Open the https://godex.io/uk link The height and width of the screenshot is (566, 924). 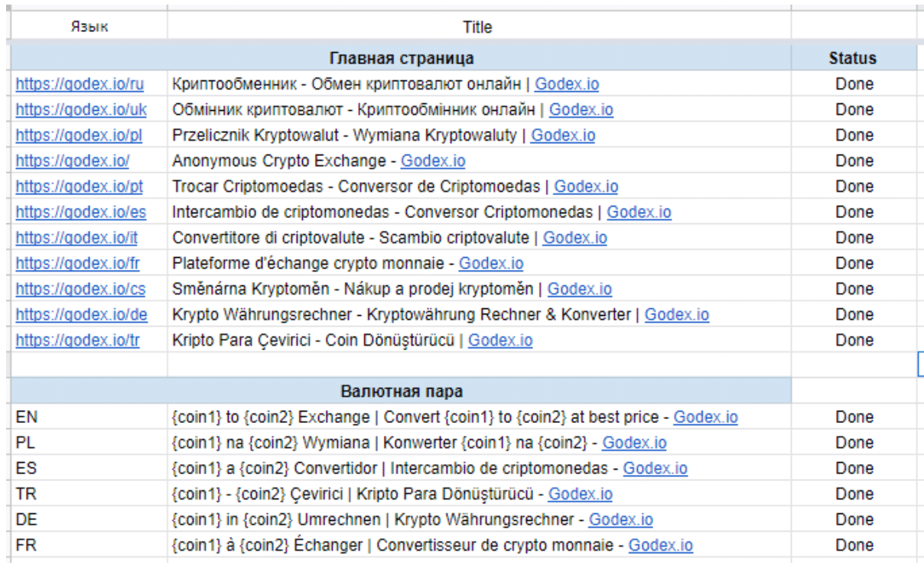click(81, 109)
